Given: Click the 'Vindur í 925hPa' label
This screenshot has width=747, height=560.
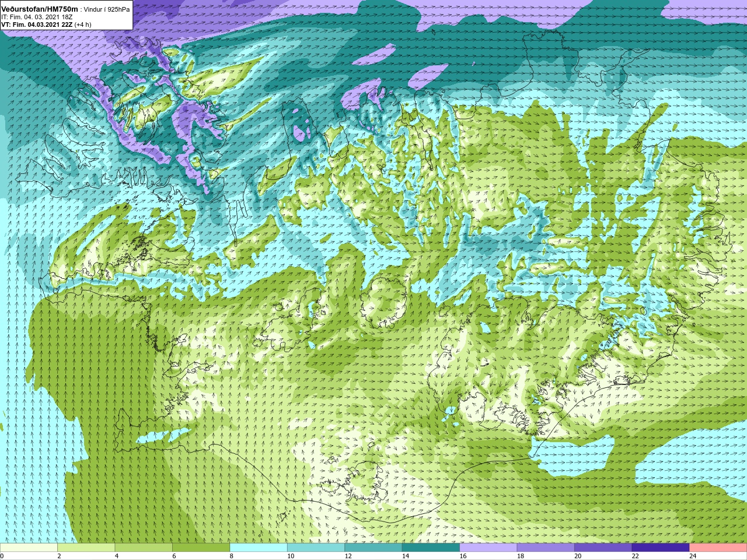Looking at the screenshot, I should [107, 9].
